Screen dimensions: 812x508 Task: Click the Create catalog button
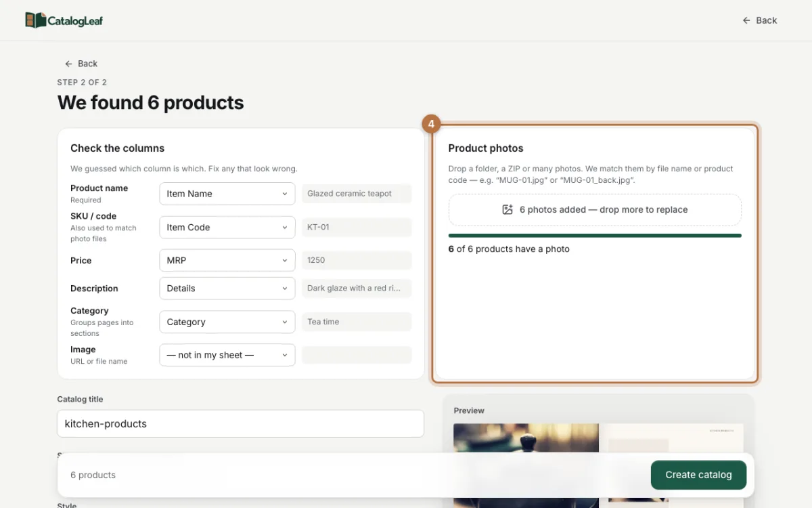click(698, 475)
